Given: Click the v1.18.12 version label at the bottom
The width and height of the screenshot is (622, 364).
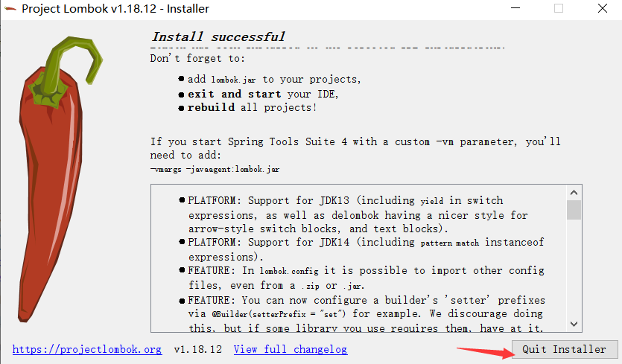Looking at the screenshot, I should pos(197,349).
